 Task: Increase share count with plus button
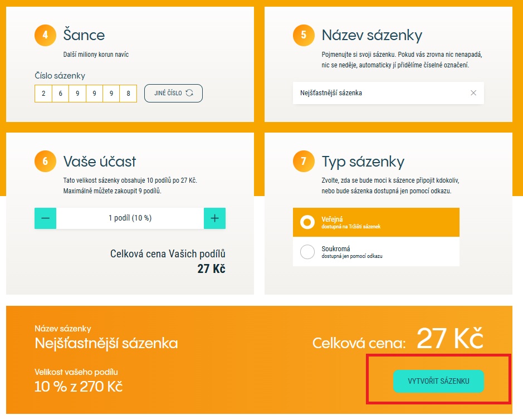coord(214,218)
